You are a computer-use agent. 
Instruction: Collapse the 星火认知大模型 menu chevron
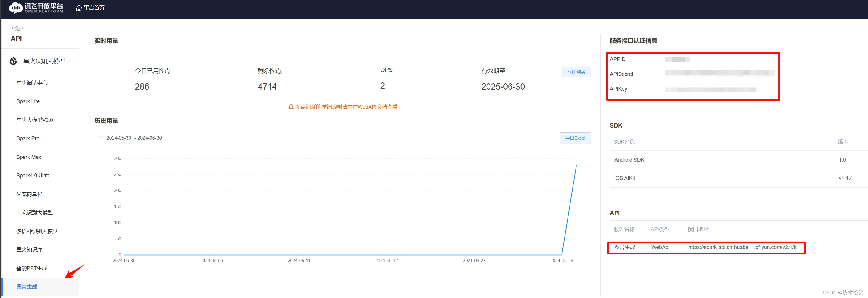(69, 61)
